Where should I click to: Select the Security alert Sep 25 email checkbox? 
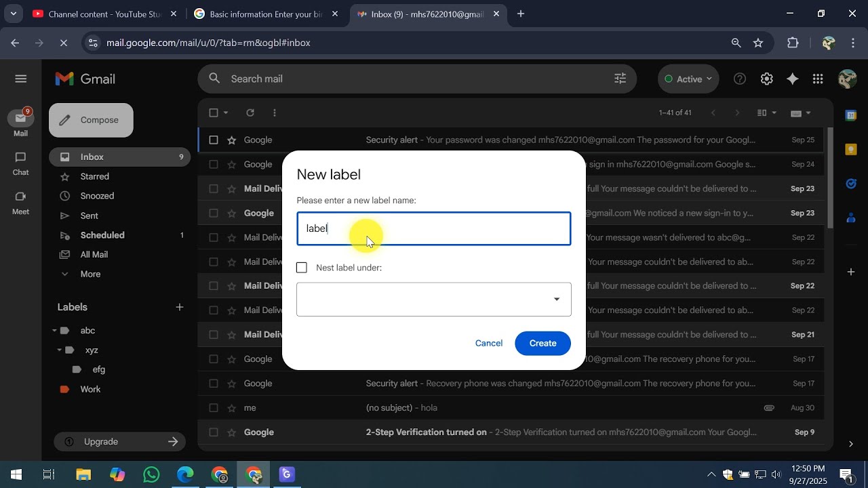(214, 140)
